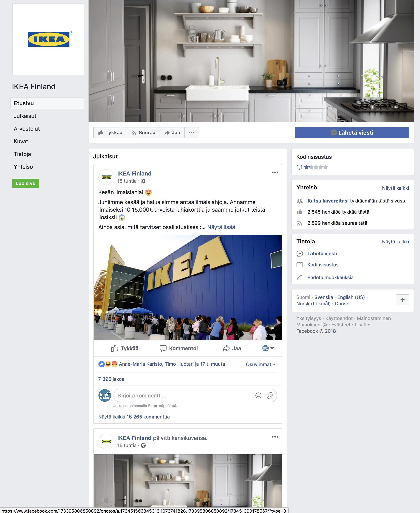Expand the techradar identity selector dropdown
Image resolution: width=420 pixels, height=513 pixels.
click(268, 348)
